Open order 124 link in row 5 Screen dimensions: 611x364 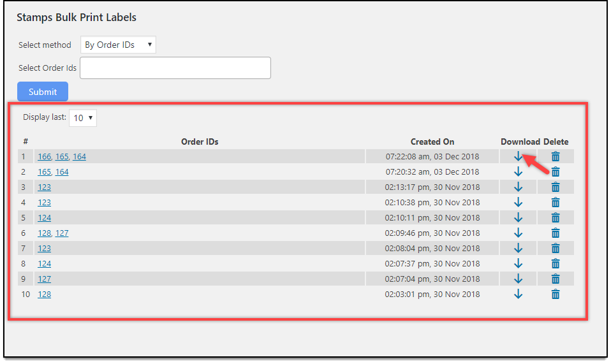pyautogui.click(x=45, y=217)
